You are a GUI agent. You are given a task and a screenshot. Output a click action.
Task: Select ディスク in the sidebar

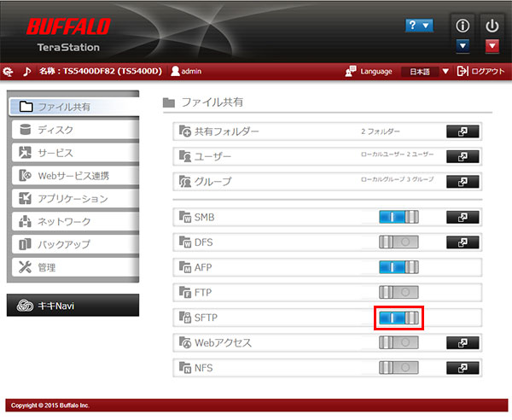75,130
